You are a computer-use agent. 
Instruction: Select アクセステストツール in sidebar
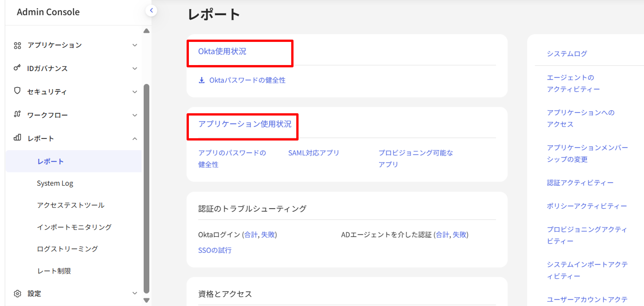(71, 205)
